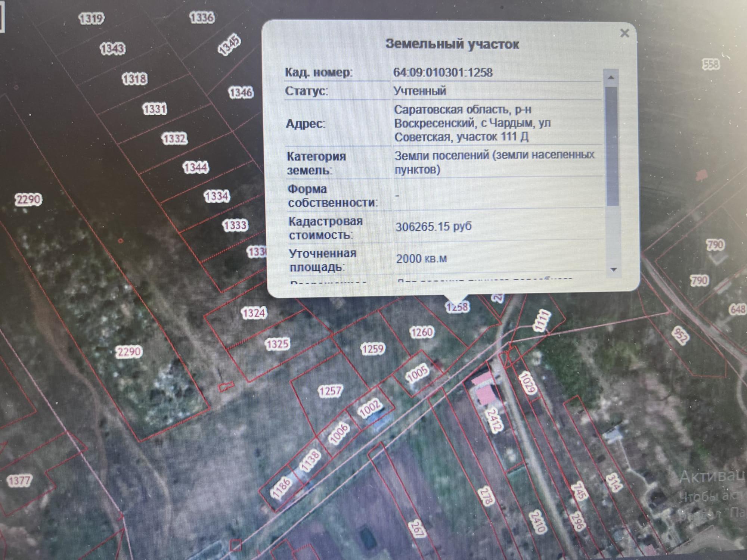Select parcel 1336 on map
The height and width of the screenshot is (560, 747).
(x=202, y=17)
